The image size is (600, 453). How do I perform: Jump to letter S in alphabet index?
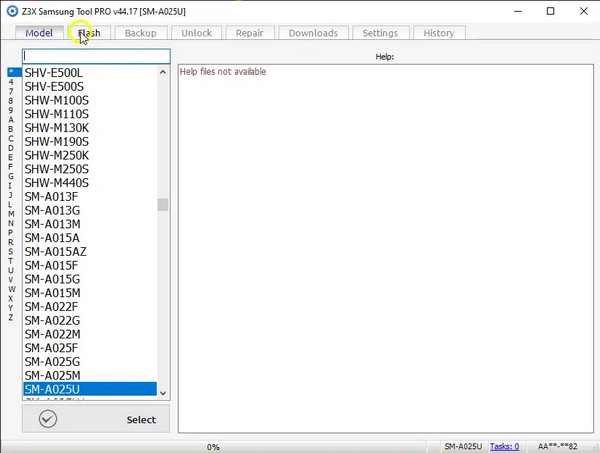click(x=11, y=251)
